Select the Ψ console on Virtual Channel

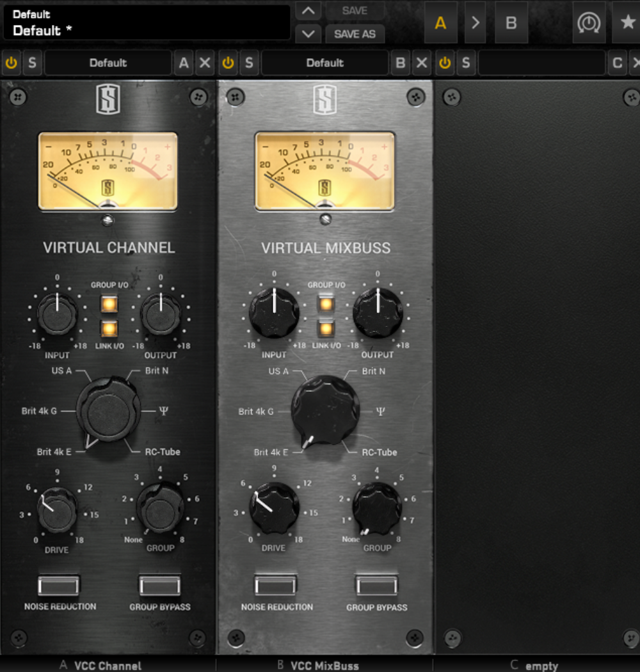163,411
